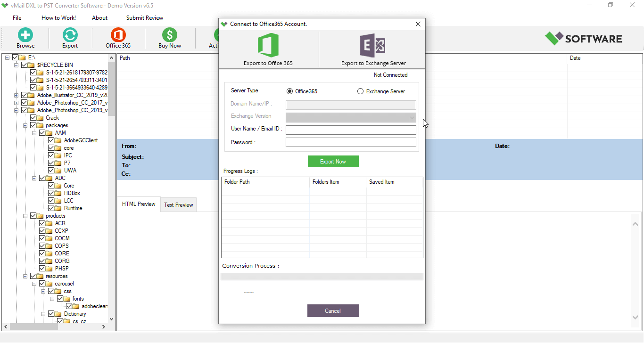This screenshot has width=644, height=343.
Task: Toggle the checkbox for the PHSP folder
Action: click(42, 269)
